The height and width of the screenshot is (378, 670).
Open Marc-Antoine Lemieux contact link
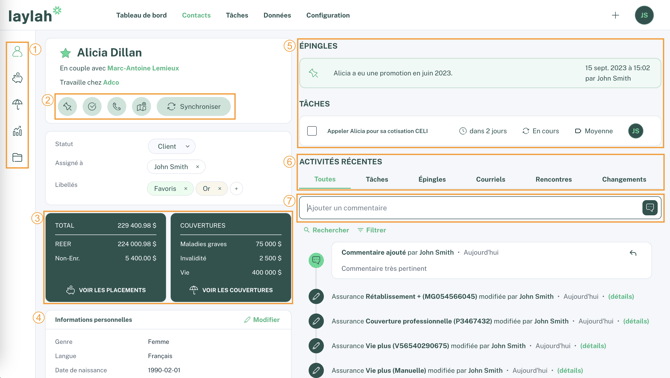(143, 68)
